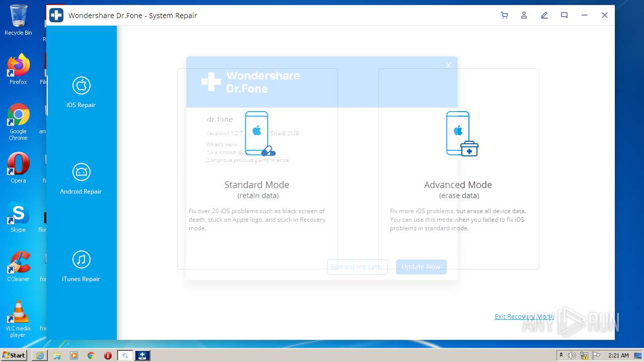Click the Exit Recovery Mode link

524,316
